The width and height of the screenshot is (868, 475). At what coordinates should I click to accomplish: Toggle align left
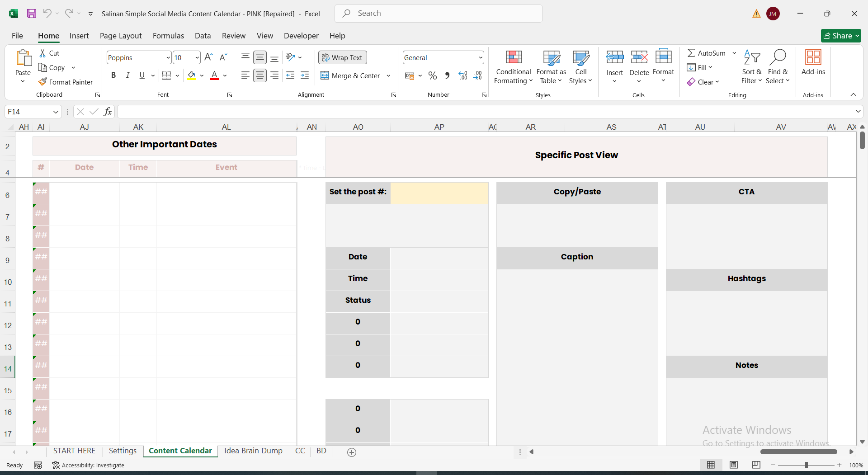245,75
